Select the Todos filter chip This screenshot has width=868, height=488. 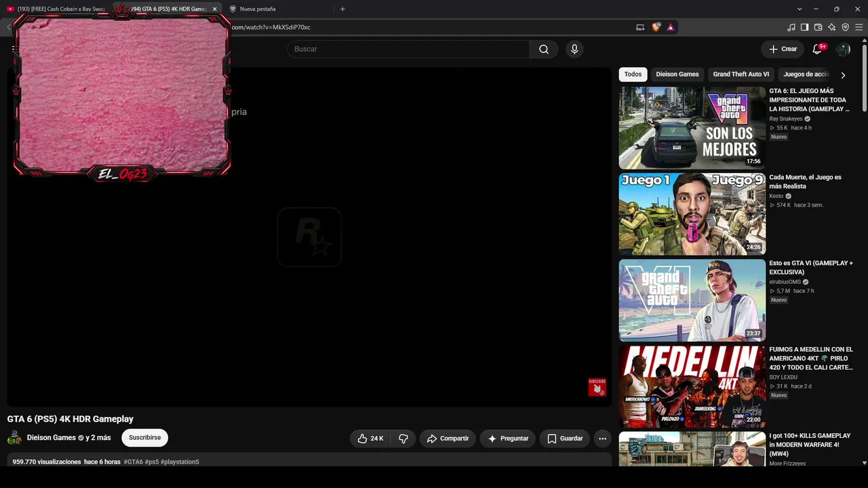click(633, 75)
